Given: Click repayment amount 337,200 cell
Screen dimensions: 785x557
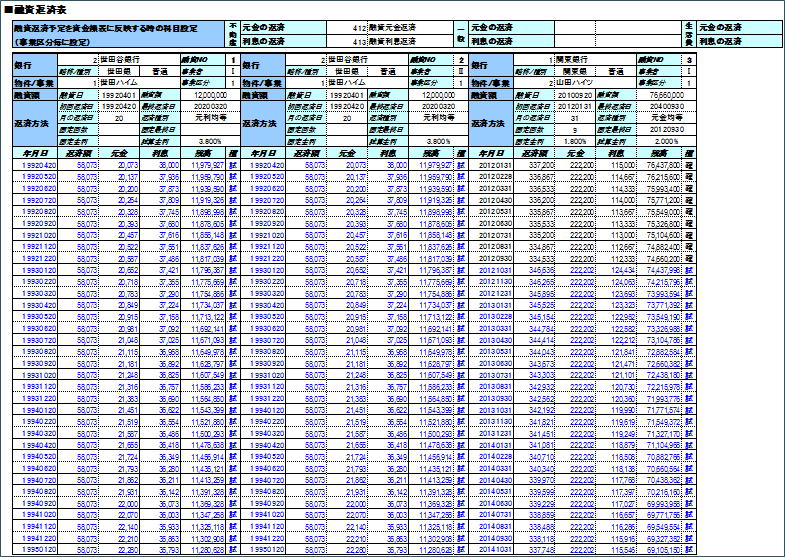Looking at the screenshot, I should (535, 165).
